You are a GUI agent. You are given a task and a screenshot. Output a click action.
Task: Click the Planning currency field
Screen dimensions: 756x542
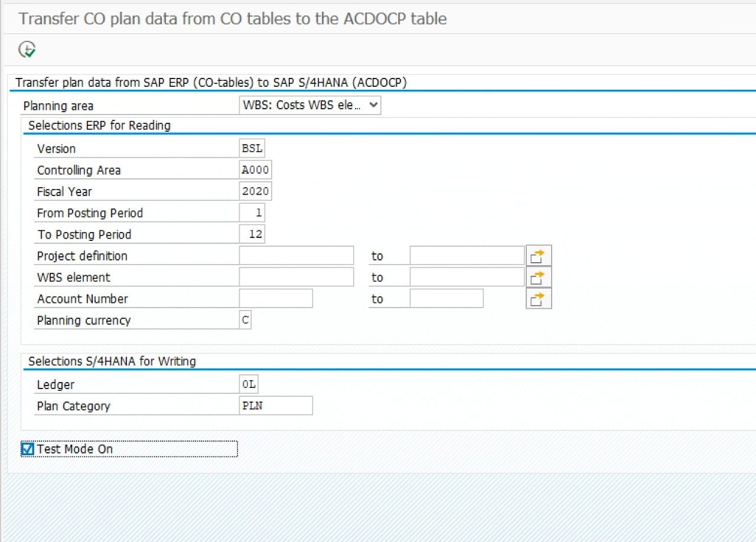[245, 320]
